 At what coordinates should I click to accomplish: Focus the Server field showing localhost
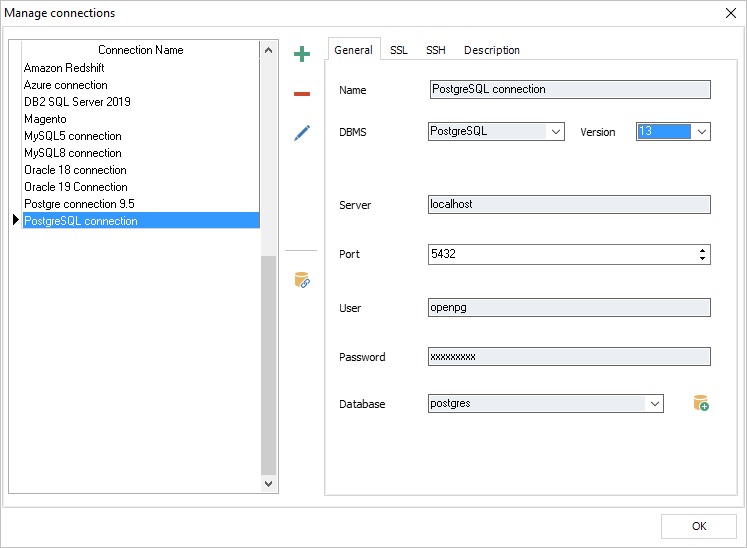(x=569, y=204)
